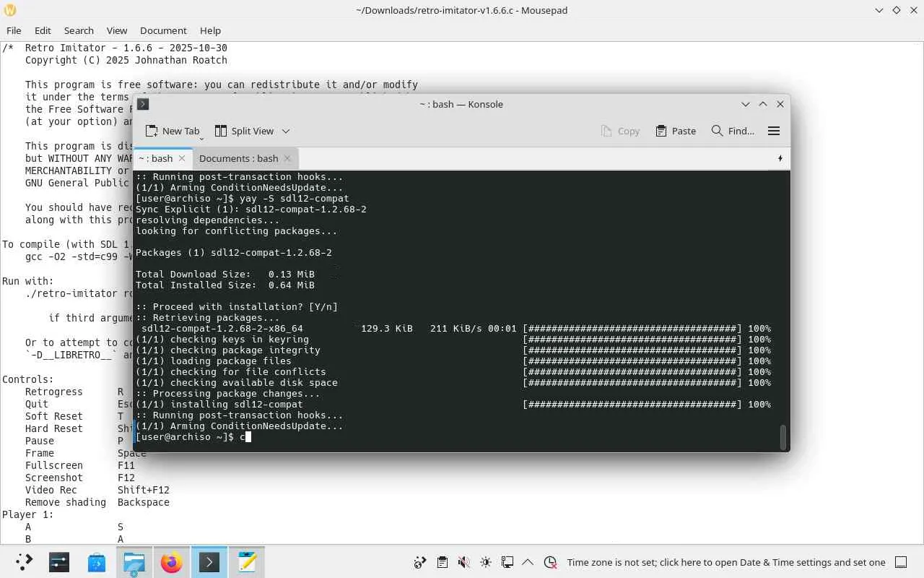Minimize the Konsole window
Screen dimensions: 924x578
click(746, 104)
